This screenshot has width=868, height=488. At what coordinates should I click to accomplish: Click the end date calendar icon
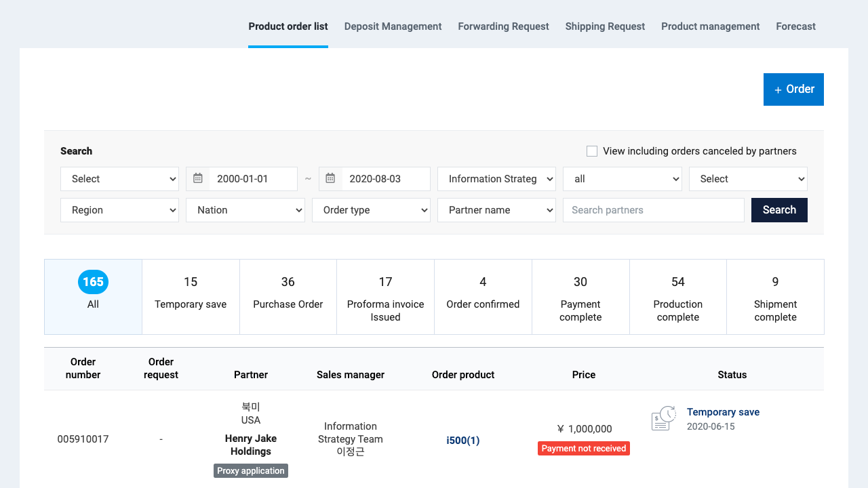pos(331,179)
